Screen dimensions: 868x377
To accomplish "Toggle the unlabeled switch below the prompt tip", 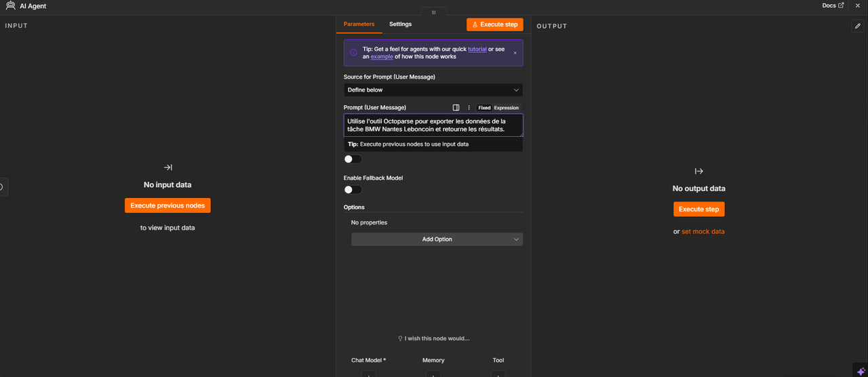I will pos(353,159).
